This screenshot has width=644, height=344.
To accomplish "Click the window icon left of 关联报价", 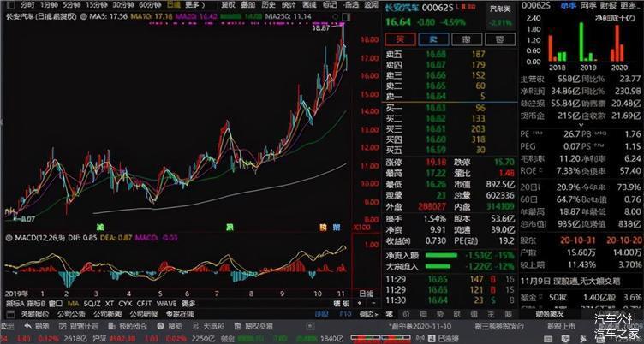I will pos(12,314).
